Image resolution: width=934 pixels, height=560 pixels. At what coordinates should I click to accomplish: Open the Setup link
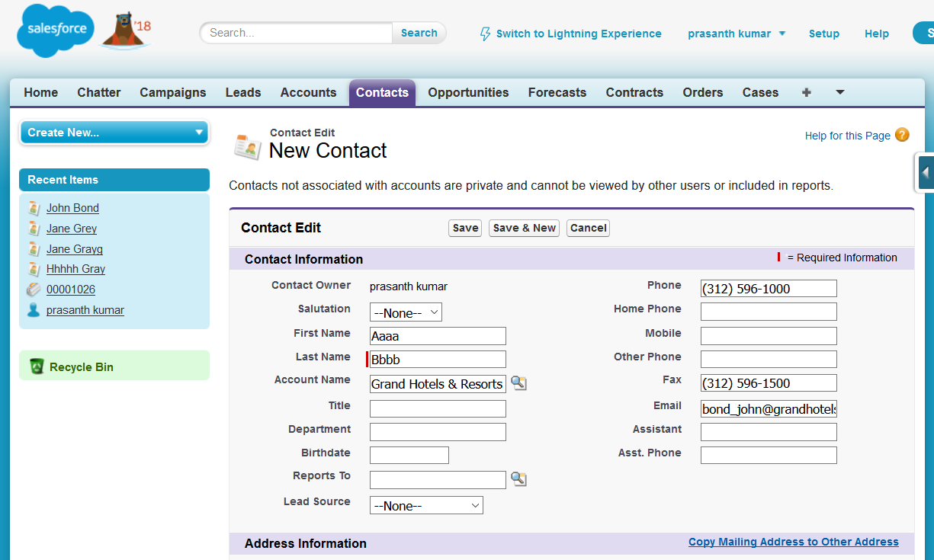(x=824, y=34)
